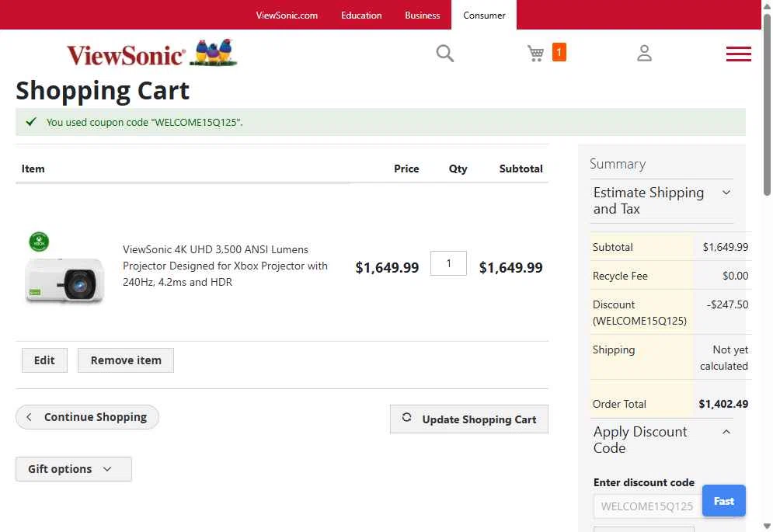Click the Xbox badge on product image

click(x=39, y=242)
